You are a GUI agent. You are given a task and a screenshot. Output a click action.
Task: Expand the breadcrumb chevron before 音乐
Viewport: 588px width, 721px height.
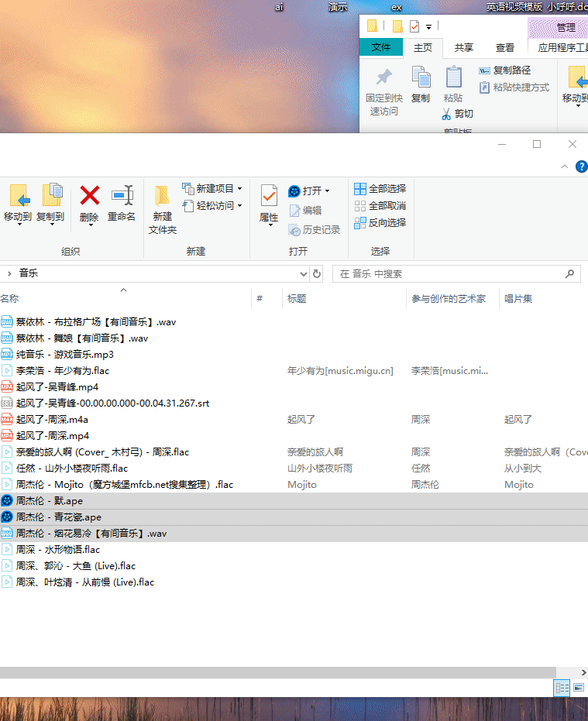point(9,273)
